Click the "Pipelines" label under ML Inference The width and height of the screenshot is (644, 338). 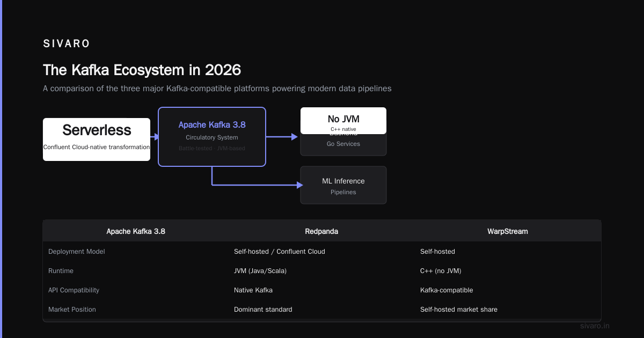[x=343, y=192]
